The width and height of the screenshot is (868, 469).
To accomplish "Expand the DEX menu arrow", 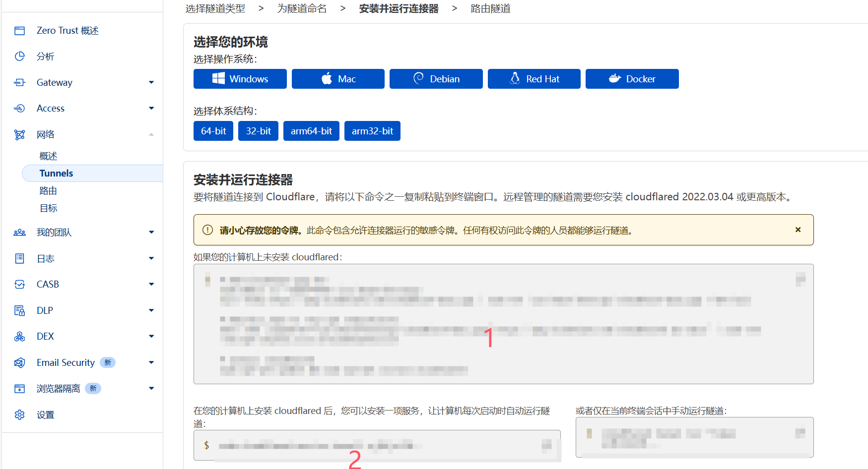I will click(x=151, y=336).
